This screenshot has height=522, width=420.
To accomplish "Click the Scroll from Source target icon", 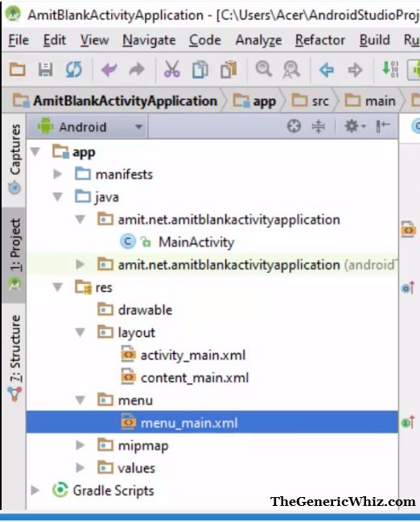I will pyautogui.click(x=294, y=126).
